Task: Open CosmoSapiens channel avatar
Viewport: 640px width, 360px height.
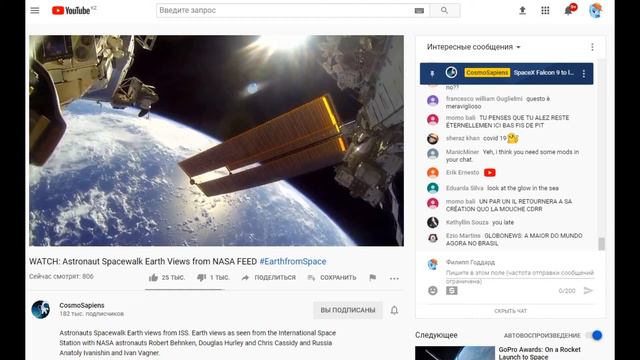Action: (x=41, y=310)
